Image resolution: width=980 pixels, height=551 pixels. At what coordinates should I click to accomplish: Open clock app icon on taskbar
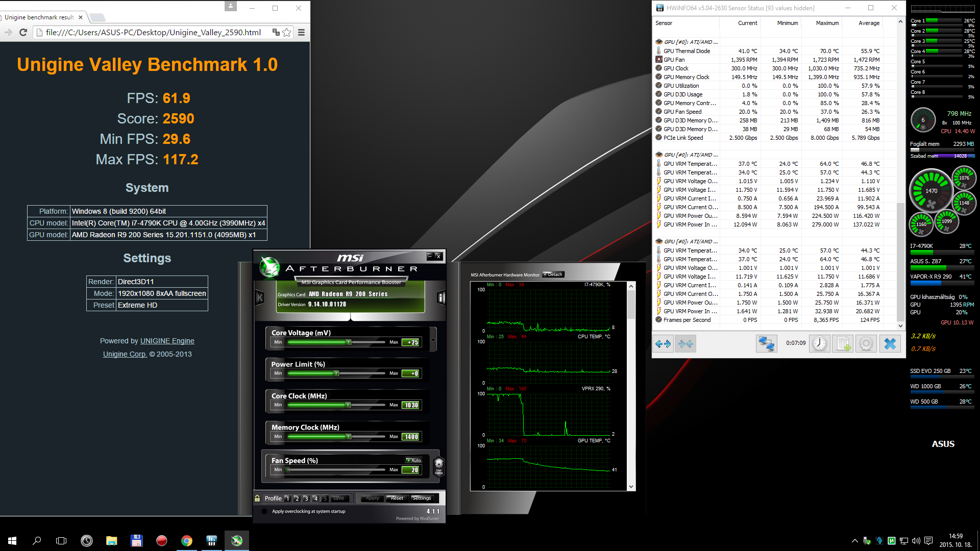pyautogui.click(x=87, y=541)
